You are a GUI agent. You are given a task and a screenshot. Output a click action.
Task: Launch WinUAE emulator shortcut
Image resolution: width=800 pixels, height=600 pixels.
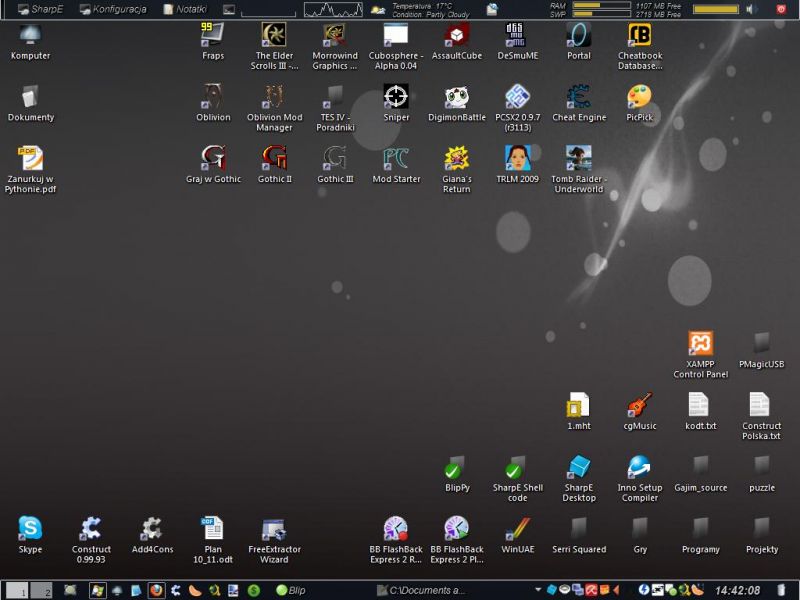(x=517, y=535)
